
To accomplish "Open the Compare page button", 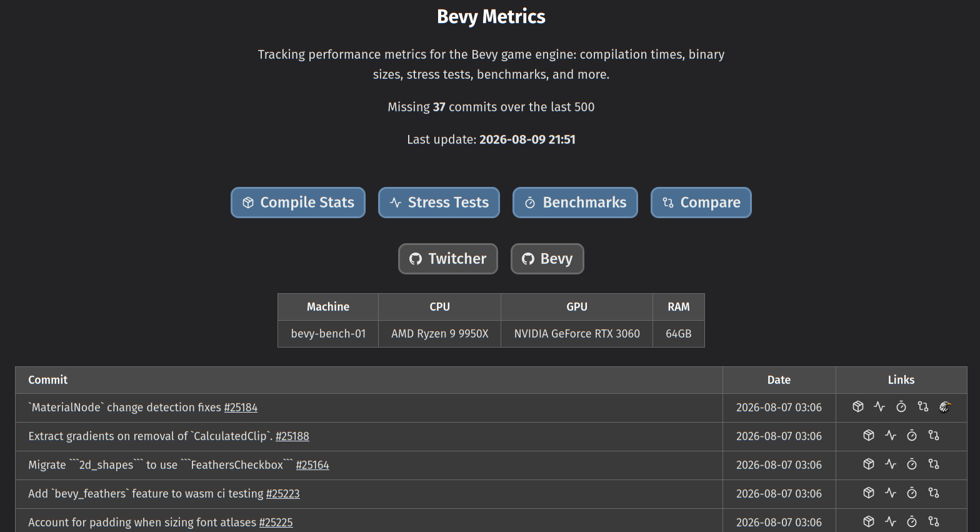I will [701, 203].
